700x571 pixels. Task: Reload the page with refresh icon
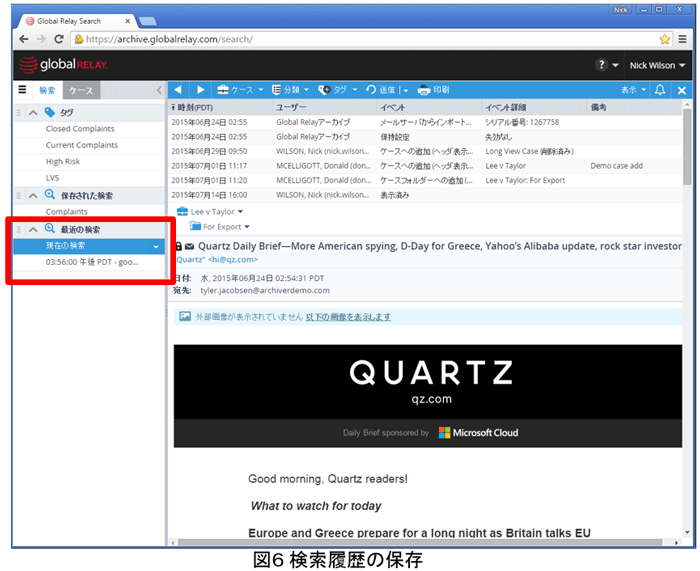[58, 39]
